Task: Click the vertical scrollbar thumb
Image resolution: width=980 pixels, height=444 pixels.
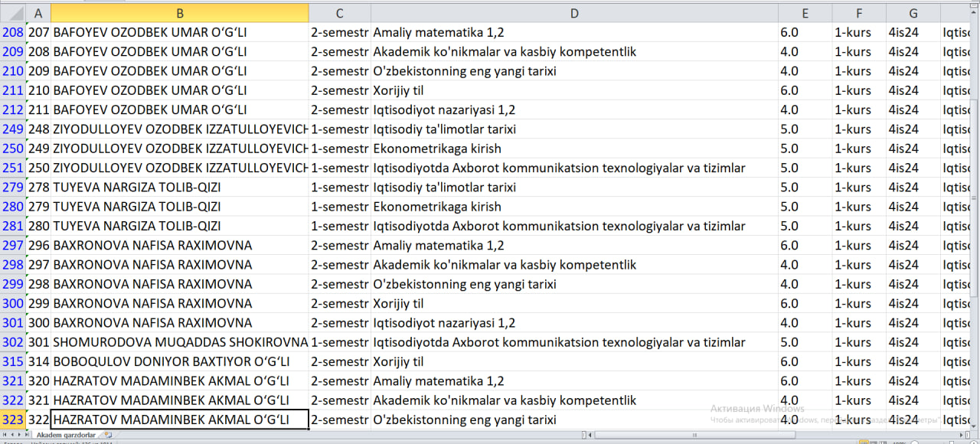Action: click(975, 199)
